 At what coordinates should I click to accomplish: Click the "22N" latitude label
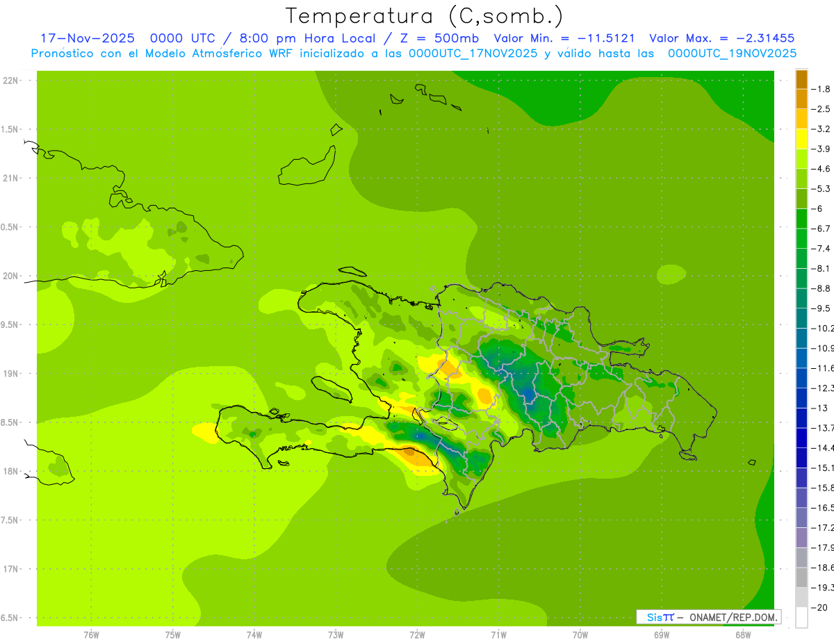click(x=10, y=81)
